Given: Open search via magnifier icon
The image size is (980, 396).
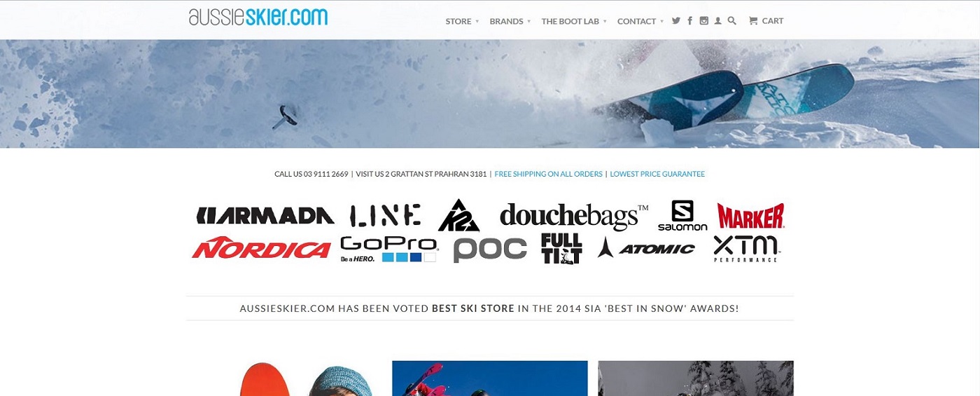Looking at the screenshot, I should click(x=732, y=21).
